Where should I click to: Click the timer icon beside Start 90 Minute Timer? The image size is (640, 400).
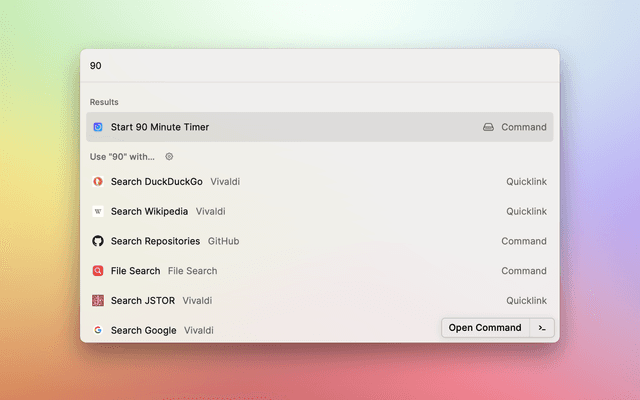[x=98, y=127]
